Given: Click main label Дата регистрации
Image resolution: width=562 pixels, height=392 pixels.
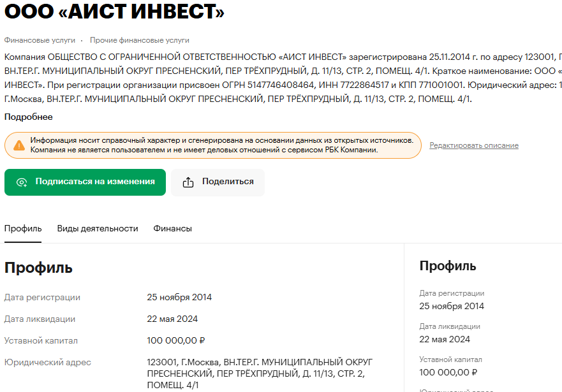Looking at the screenshot, I should click(42, 298).
